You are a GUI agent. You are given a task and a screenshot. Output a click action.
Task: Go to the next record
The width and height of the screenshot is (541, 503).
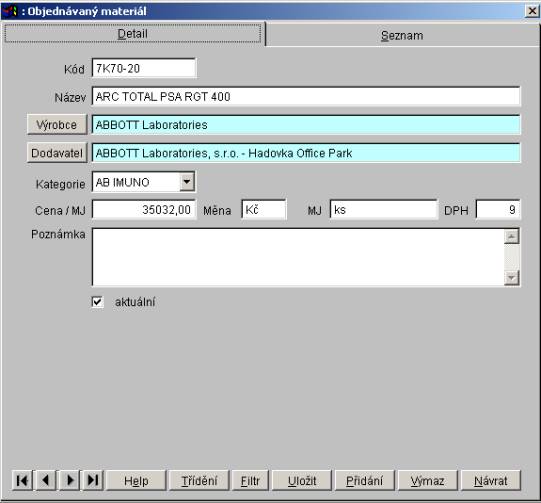[x=70, y=480]
